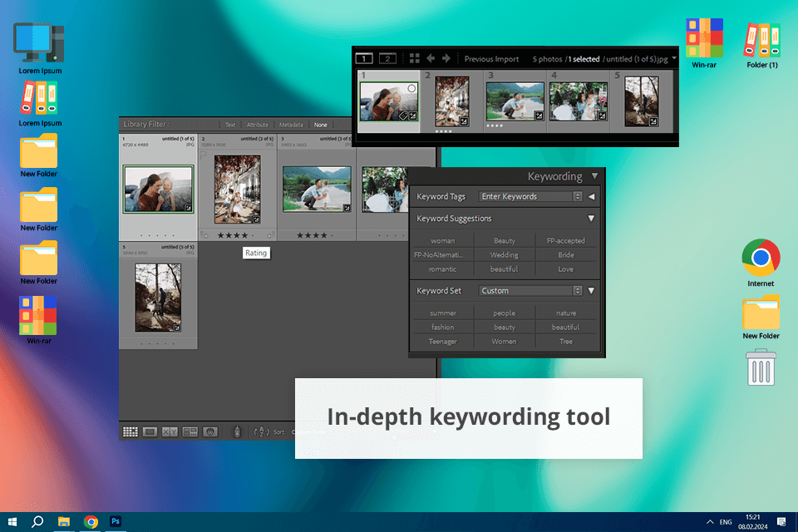Image resolution: width=798 pixels, height=532 pixels.
Task: Add the 'Wedding' keyword suggestion
Action: pos(504,255)
